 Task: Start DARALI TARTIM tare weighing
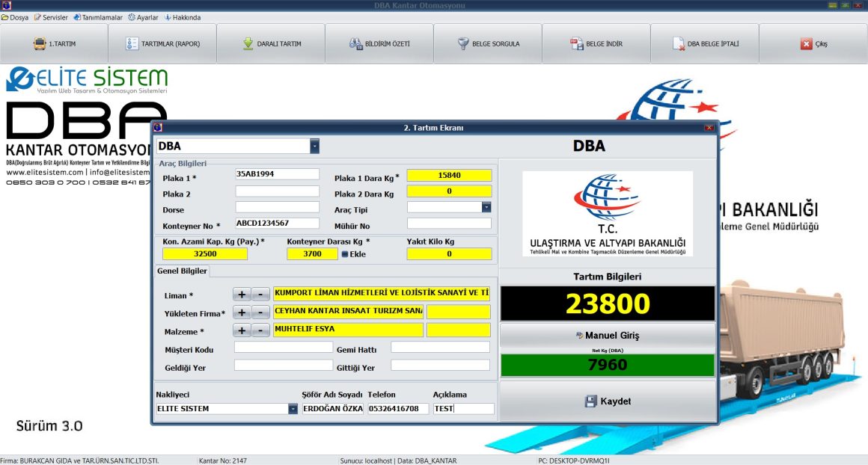point(270,43)
